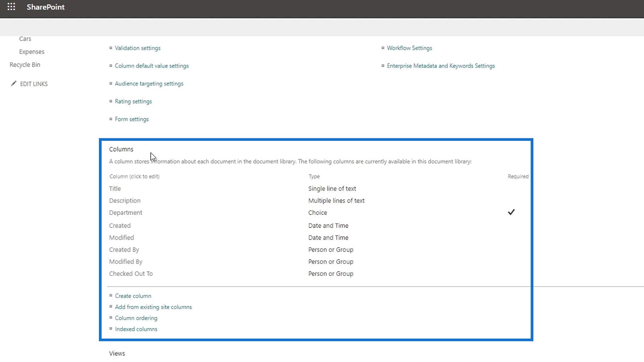Open Indexed columns
This screenshot has width=644, height=362.
coord(136,329)
